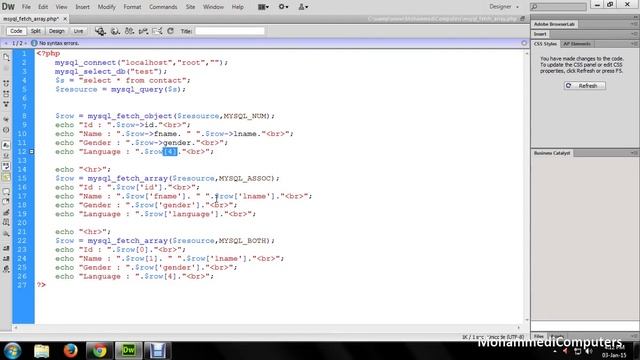The width and height of the screenshot is (640, 360).
Task: Open Adobe BrowserLab panel tab
Action: [554, 24]
